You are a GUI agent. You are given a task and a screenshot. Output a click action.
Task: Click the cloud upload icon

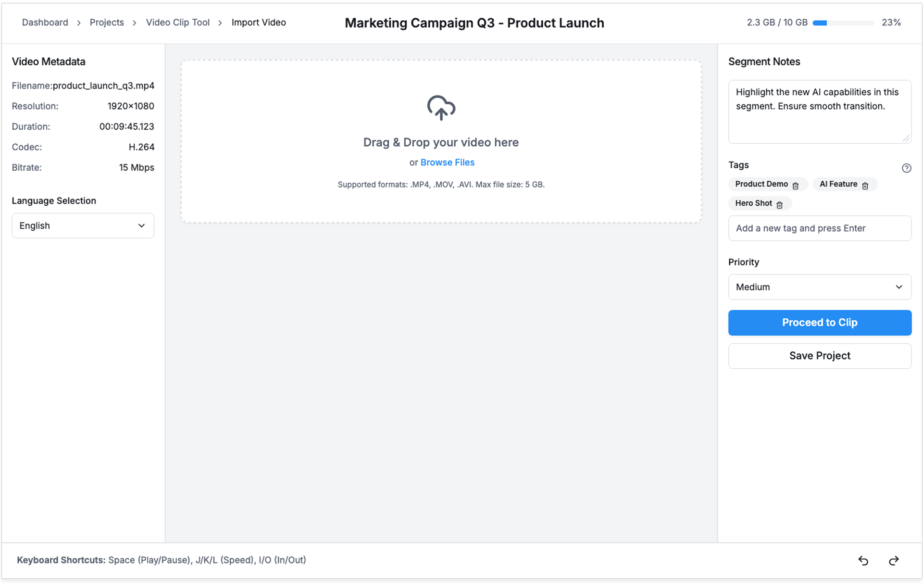(x=441, y=108)
